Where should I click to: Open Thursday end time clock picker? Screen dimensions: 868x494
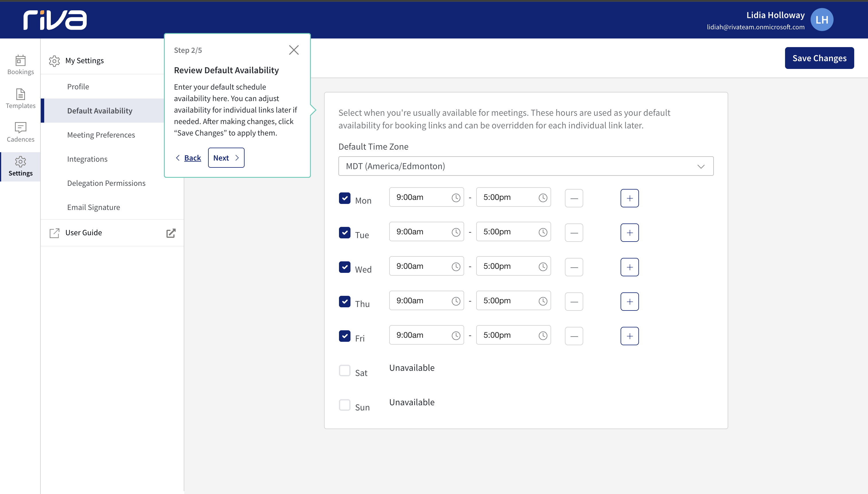pos(543,301)
